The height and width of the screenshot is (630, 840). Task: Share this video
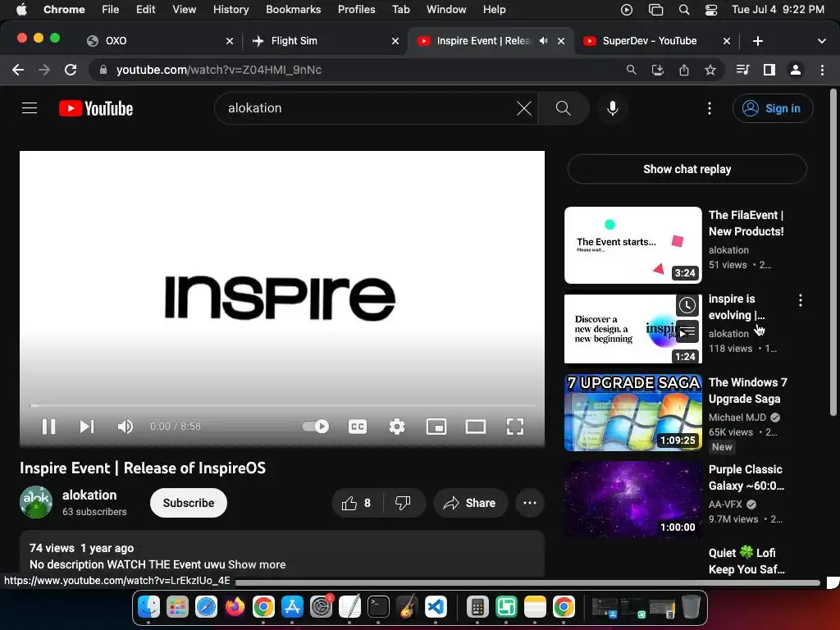tap(470, 503)
